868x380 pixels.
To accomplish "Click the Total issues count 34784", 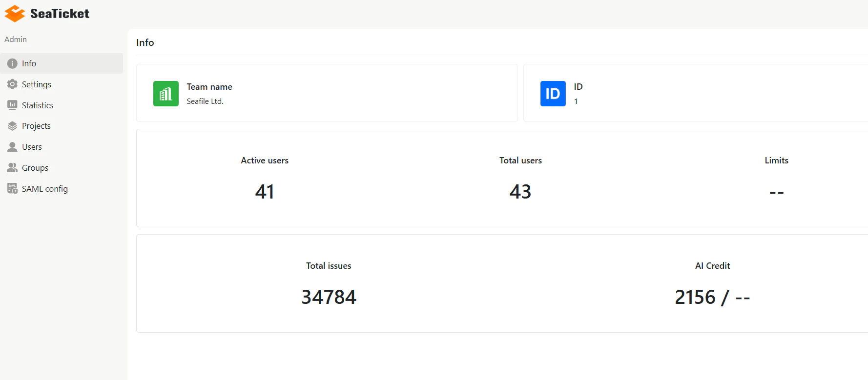I will [329, 297].
